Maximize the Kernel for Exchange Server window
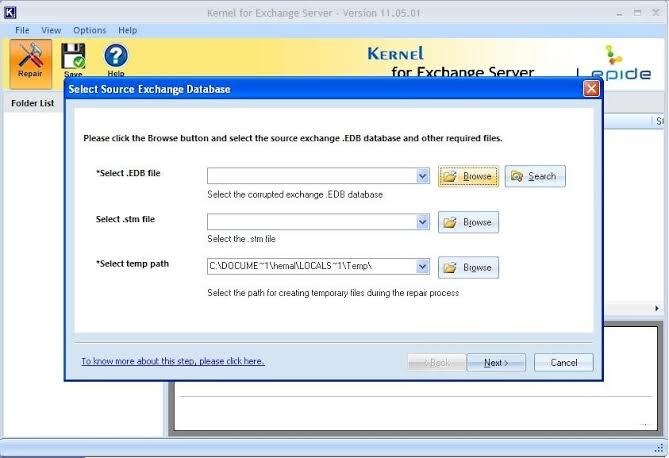The width and height of the screenshot is (669, 458). coord(637,13)
